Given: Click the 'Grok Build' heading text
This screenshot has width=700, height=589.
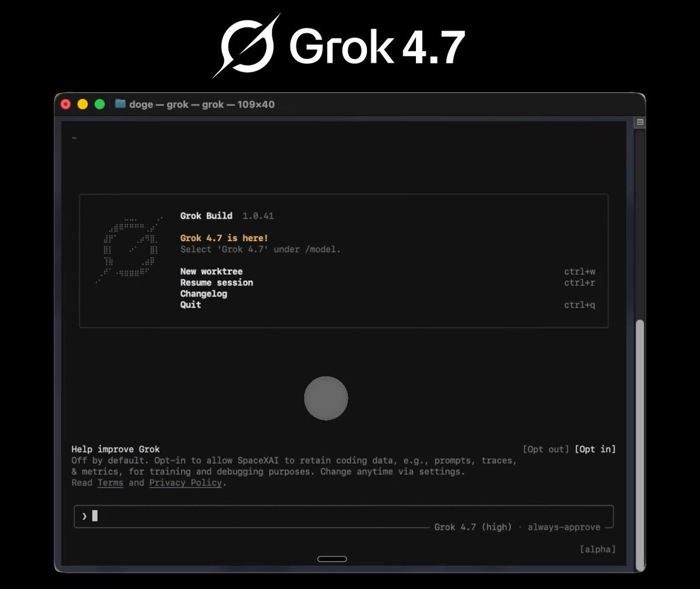Looking at the screenshot, I should click(206, 216).
